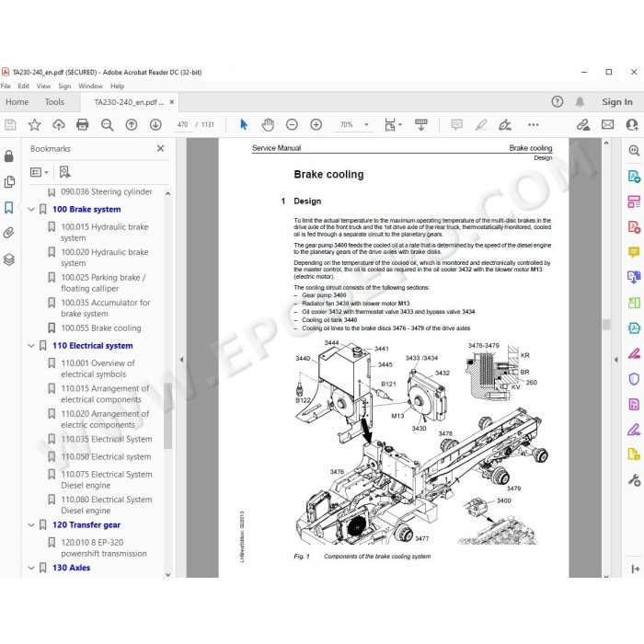The width and height of the screenshot is (644, 644).
Task: Click the document vertical scrollbar thumb
Action: [606, 324]
